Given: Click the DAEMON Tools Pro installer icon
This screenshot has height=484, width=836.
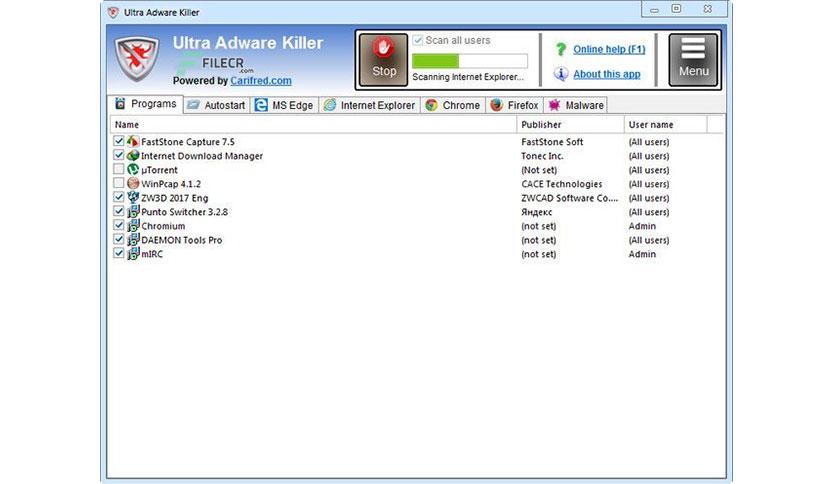Looking at the screenshot, I should tap(133, 239).
